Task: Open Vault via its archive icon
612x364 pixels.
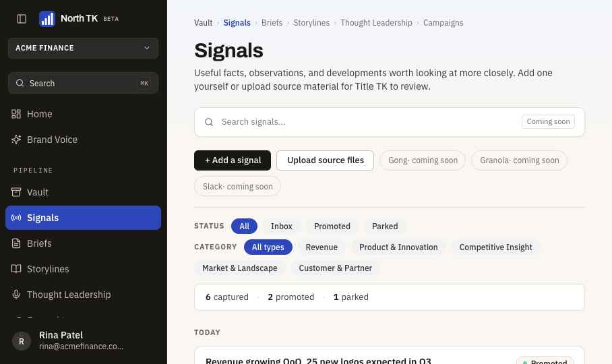Action: [x=16, y=192]
